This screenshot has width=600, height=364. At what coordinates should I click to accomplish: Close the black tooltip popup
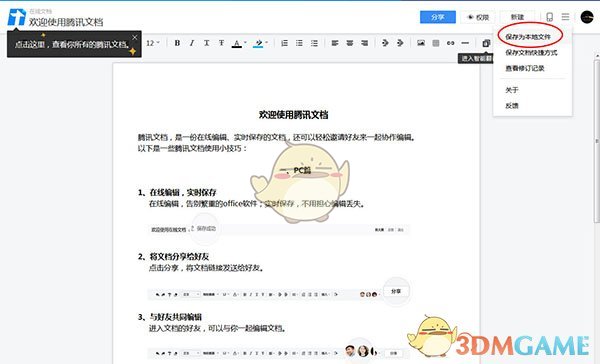click(135, 38)
